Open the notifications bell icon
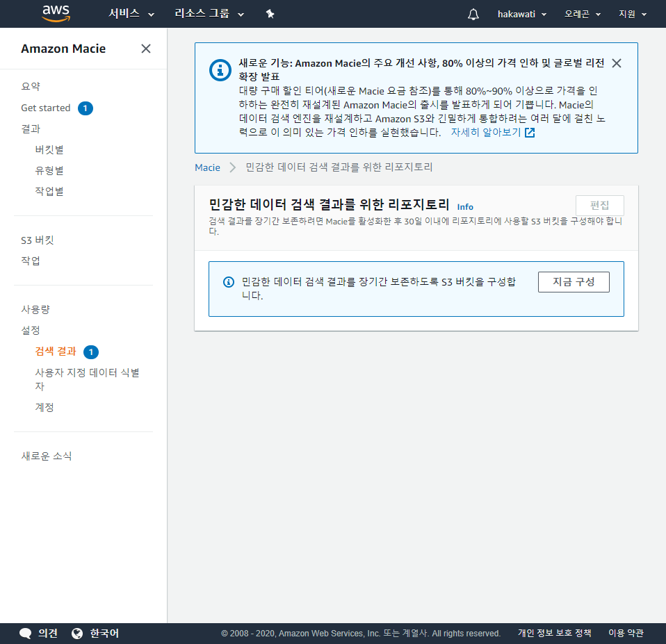Screen dimensions: 666x644 [473, 15]
